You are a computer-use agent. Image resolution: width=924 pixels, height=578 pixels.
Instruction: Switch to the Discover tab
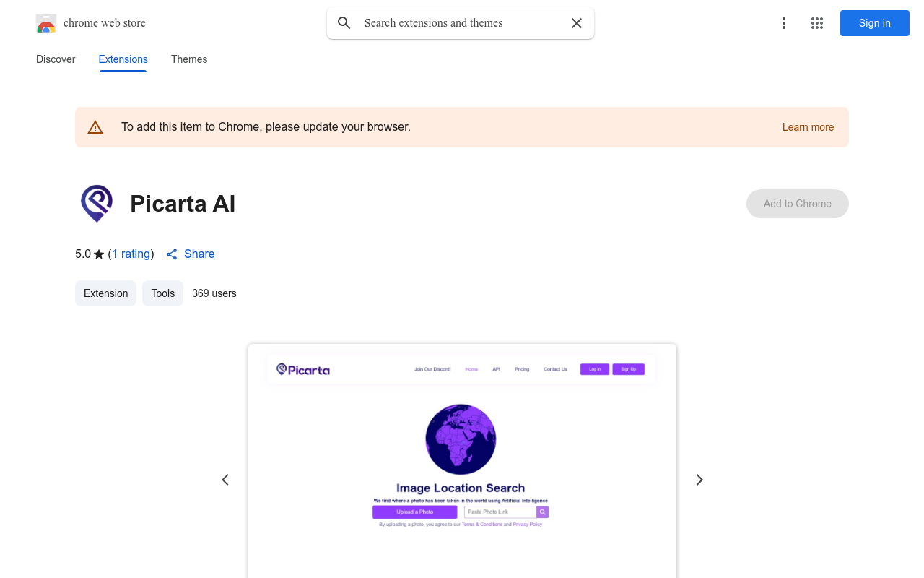point(56,59)
